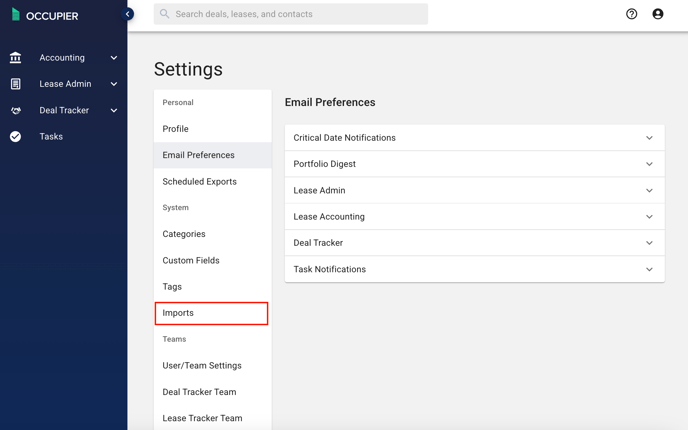The width and height of the screenshot is (688, 430).
Task: Click the search magnifier icon
Action: pos(165,14)
